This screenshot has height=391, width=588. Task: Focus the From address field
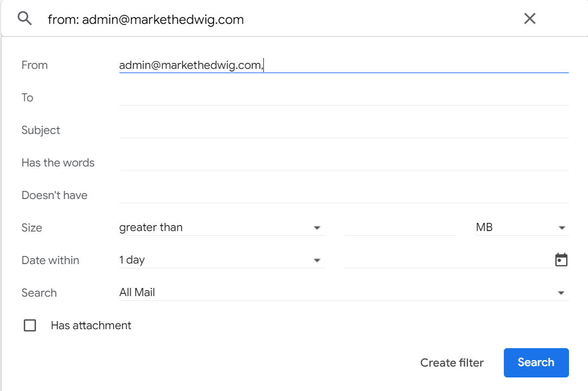tap(343, 65)
